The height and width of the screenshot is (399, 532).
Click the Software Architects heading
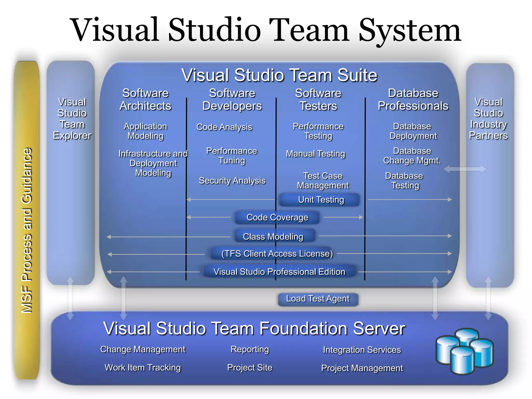click(145, 99)
